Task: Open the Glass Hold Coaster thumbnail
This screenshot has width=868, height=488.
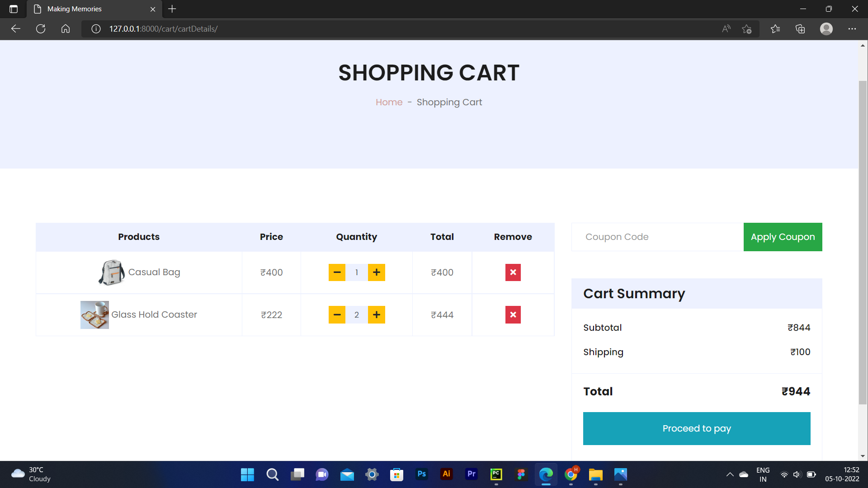Action: (x=94, y=315)
